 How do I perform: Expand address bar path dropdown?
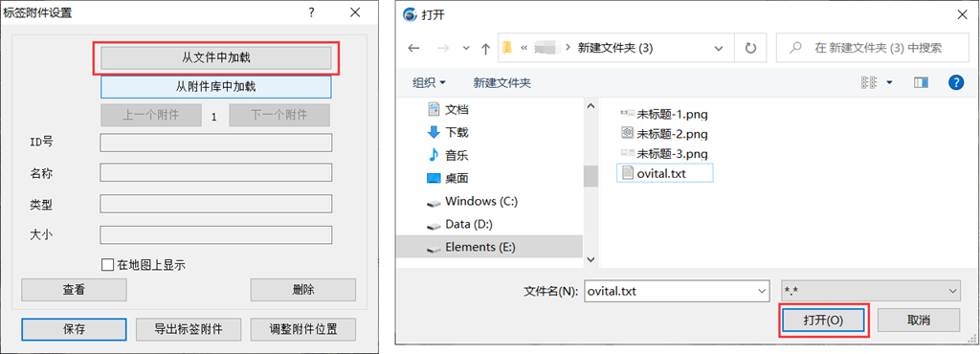click(720, 48)
